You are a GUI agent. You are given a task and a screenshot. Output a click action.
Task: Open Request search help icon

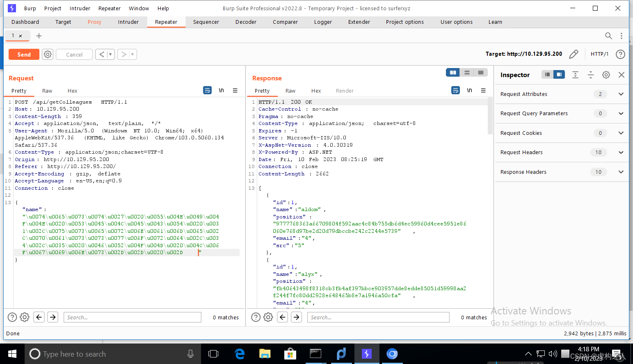point(12,317)
